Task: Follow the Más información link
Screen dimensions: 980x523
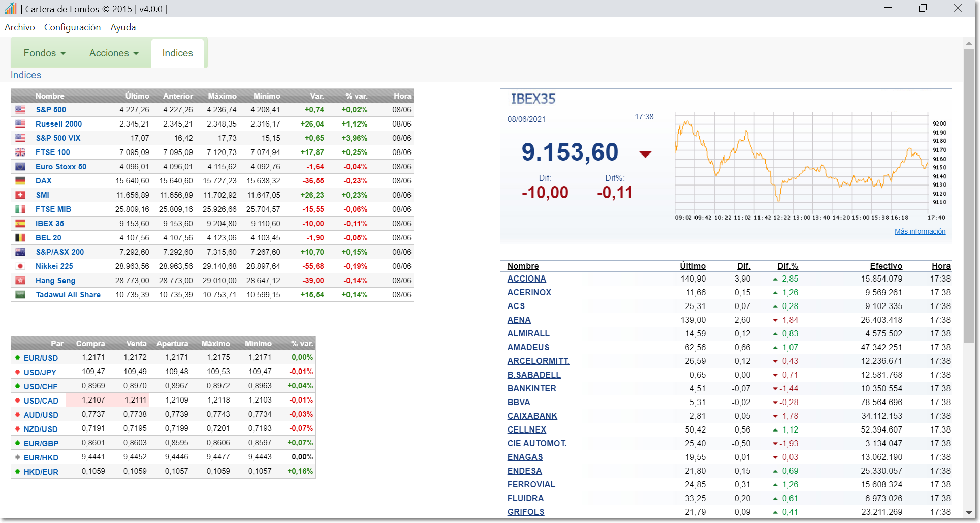Action: click(x=920, y=231)
